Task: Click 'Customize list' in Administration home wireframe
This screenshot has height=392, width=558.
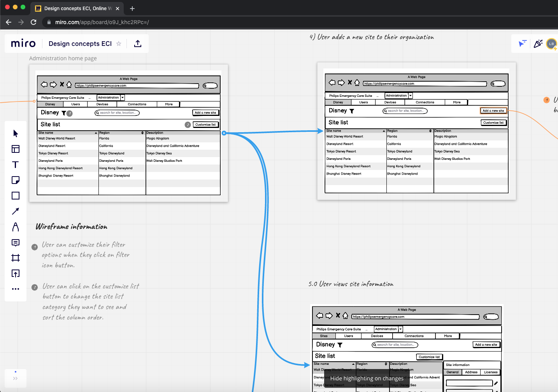Action: coord(205,124)
